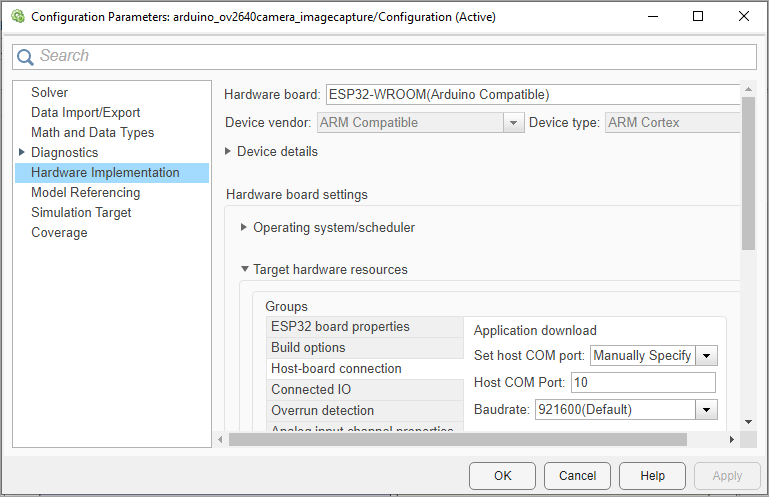Screen dimensions: 769x497
Task: Expand the Device details section
Action: (x=229, y=152)
